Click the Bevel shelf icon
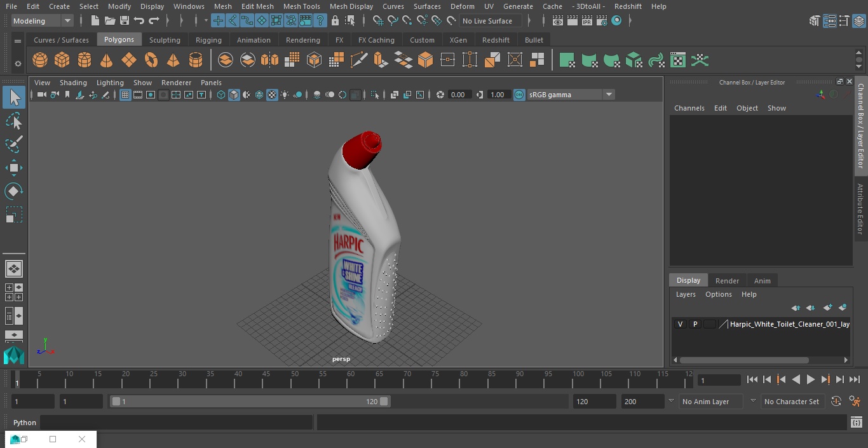This screenshot has width=868, height=448. coord(425,60)
